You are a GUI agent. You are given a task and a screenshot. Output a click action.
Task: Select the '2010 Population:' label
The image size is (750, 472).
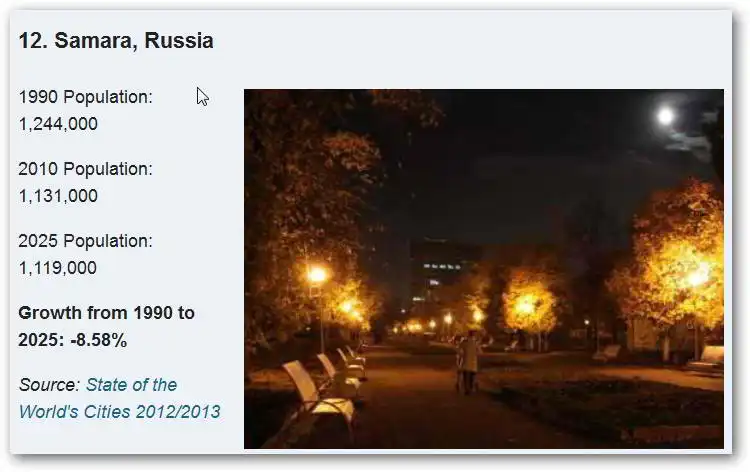85,169
